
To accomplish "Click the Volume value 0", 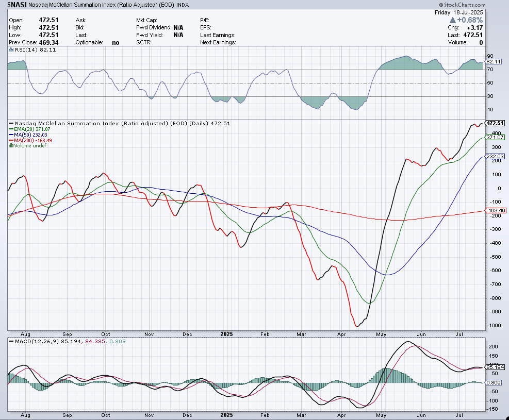I will [x=481, y=42].
